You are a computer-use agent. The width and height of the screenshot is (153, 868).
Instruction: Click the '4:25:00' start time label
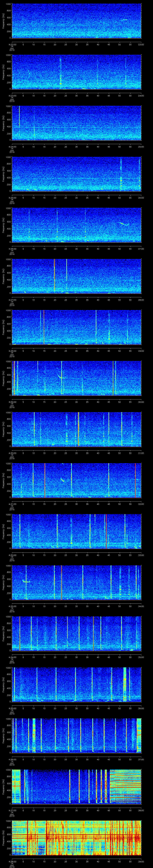click(x=12, y=197)
